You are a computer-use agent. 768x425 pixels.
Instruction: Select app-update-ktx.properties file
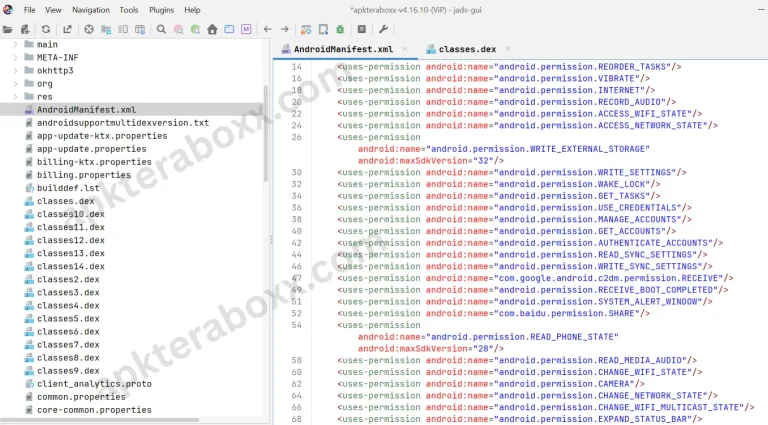[x=102, y=136]
